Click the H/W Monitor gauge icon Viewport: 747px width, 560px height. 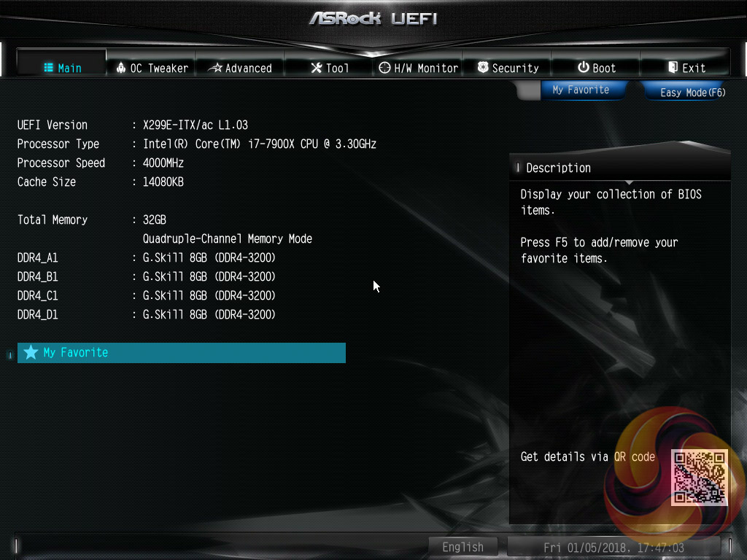384,68
